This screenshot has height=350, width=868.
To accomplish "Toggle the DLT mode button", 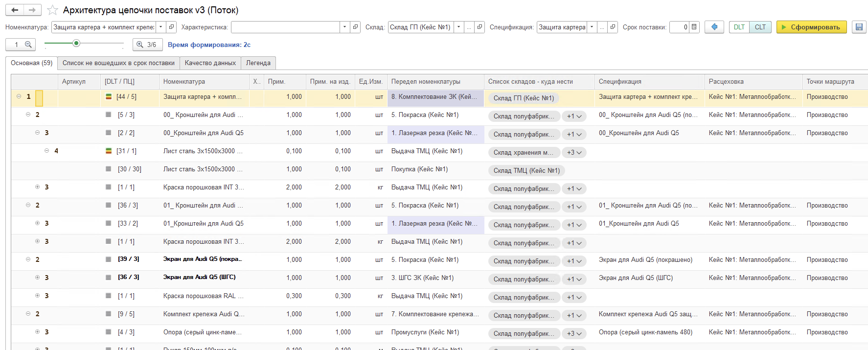I will (739, 27).
